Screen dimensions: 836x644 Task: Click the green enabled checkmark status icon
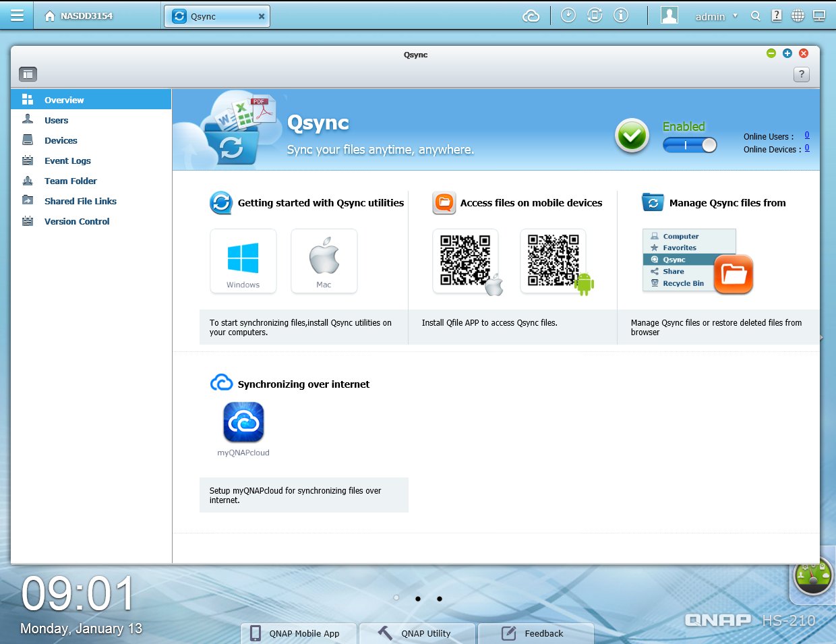632,136
